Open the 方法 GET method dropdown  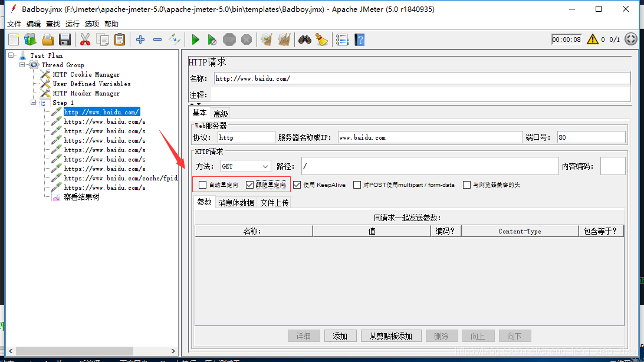[245, 166]
